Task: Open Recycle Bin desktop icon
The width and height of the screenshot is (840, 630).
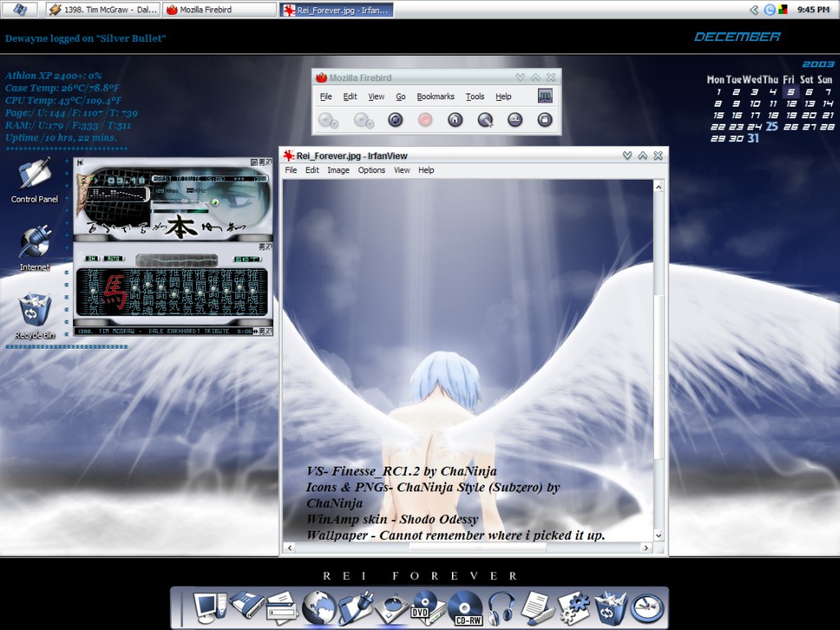Action: 34,316
